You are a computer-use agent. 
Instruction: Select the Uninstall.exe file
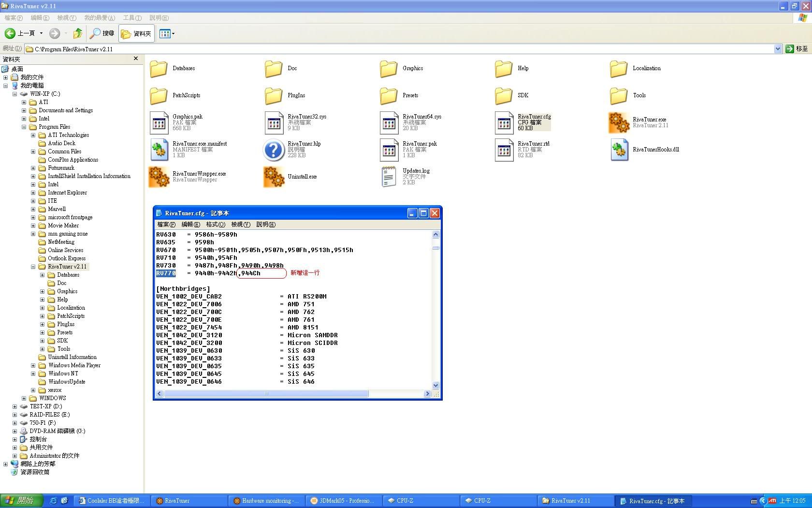(x=274, y=177)
